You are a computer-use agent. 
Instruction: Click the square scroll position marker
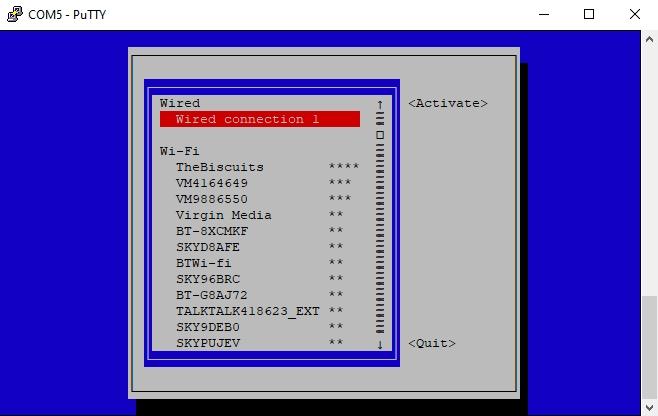[x=380, y=135]
